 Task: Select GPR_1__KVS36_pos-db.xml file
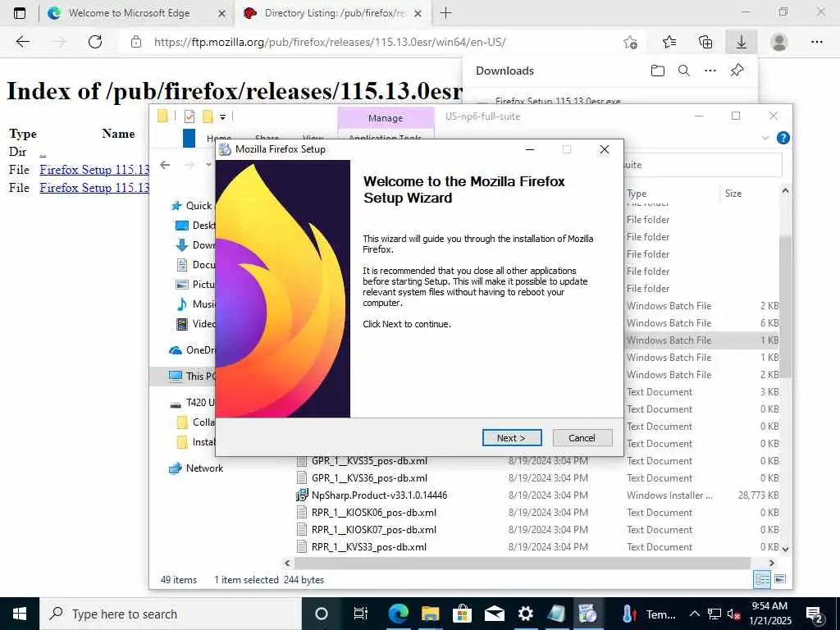(369, 478)
